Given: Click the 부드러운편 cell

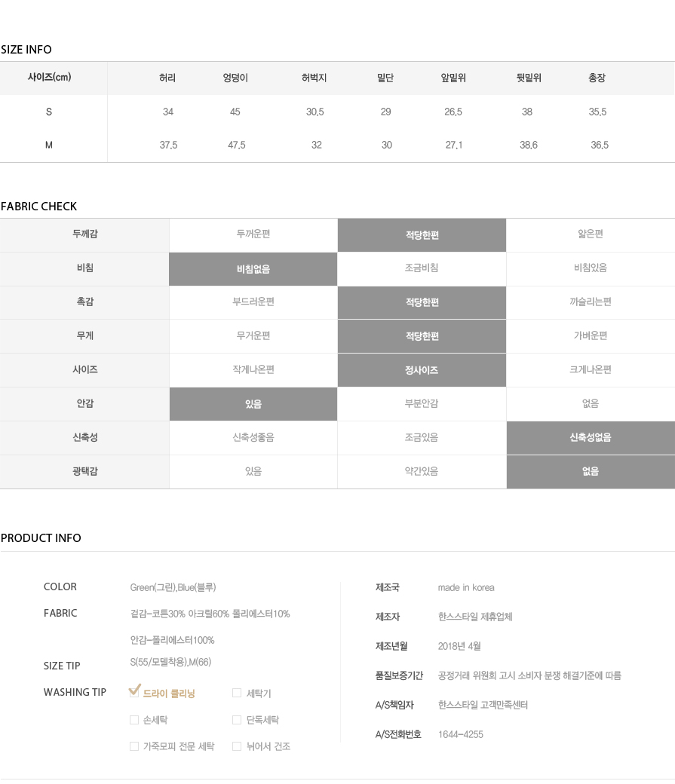Looking at the screenshot, I should click(253, 302).
